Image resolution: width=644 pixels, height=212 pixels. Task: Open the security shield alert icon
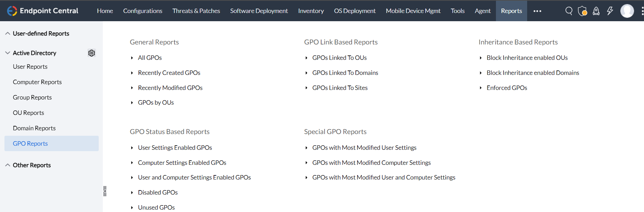(582, 11)
